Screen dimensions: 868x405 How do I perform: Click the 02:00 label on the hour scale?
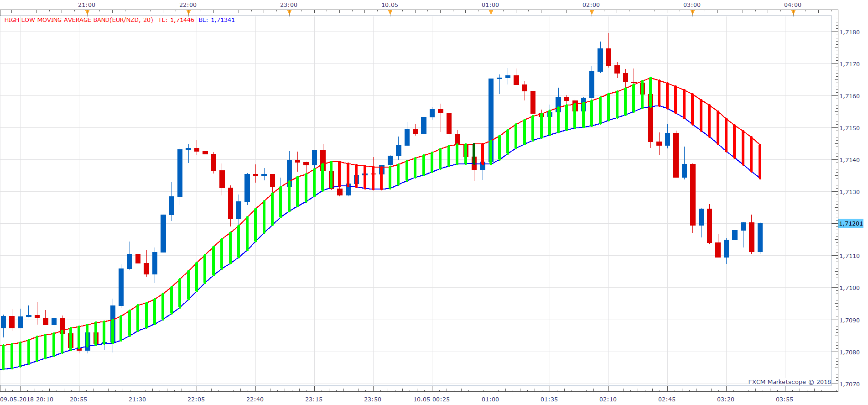pyautogui.click(x=591, y=5)
